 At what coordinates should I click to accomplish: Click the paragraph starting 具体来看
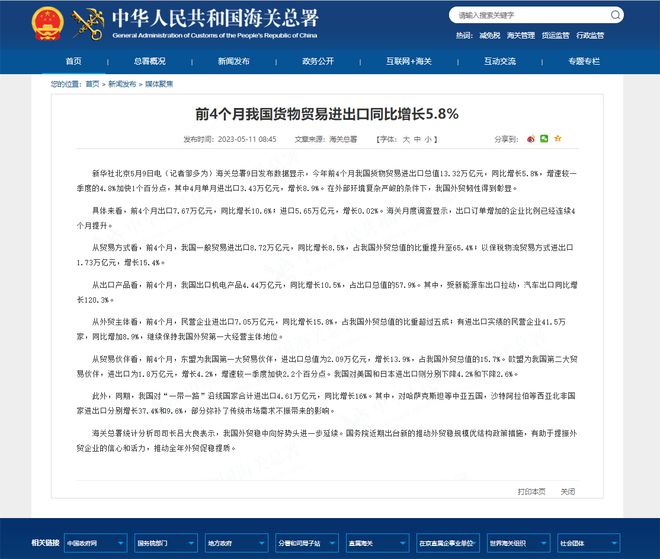click(327, 218)
